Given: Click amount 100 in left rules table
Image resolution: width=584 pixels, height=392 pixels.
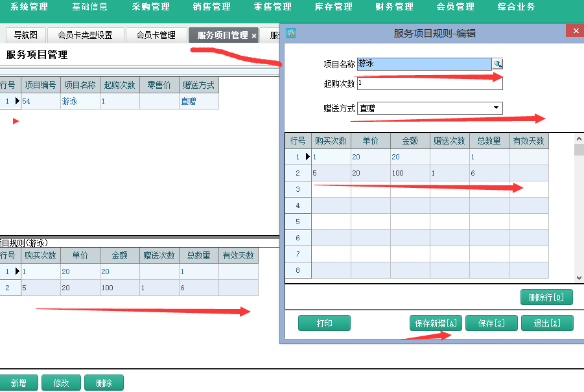Looking at the screenshot, I should click(119, 288).
